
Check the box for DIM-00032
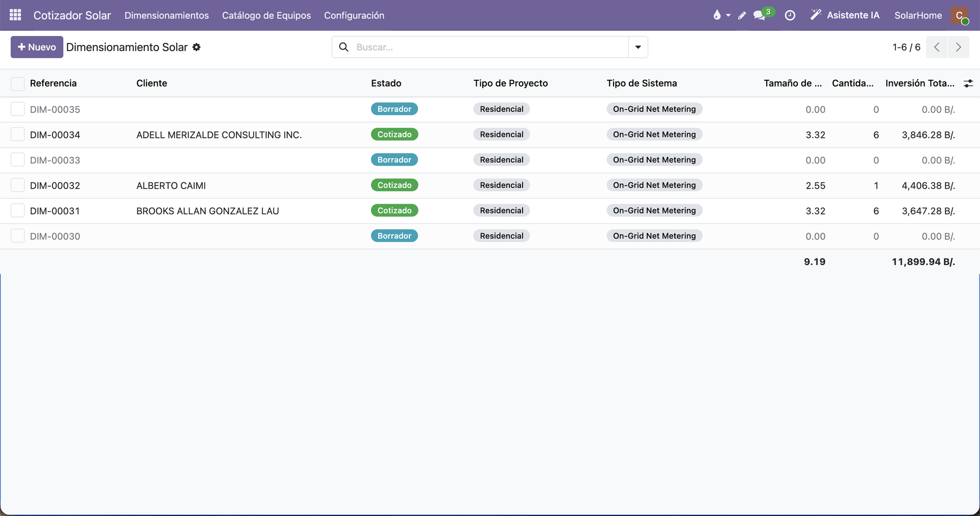click(x=17, y=185)
